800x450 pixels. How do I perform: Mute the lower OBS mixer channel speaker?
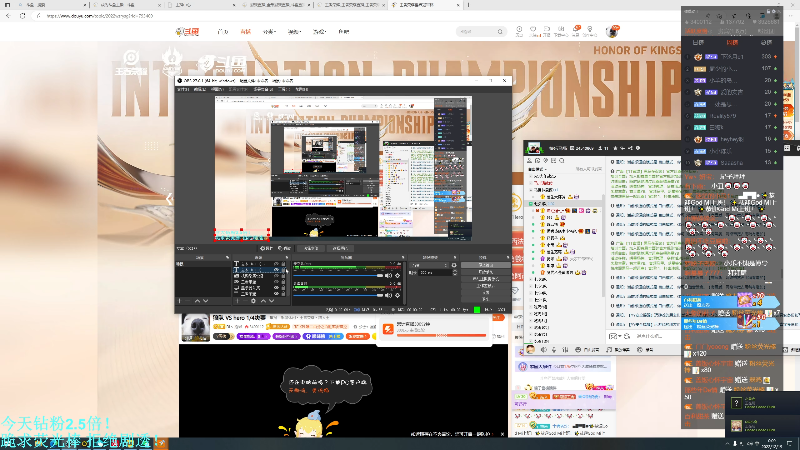[388, 295]
